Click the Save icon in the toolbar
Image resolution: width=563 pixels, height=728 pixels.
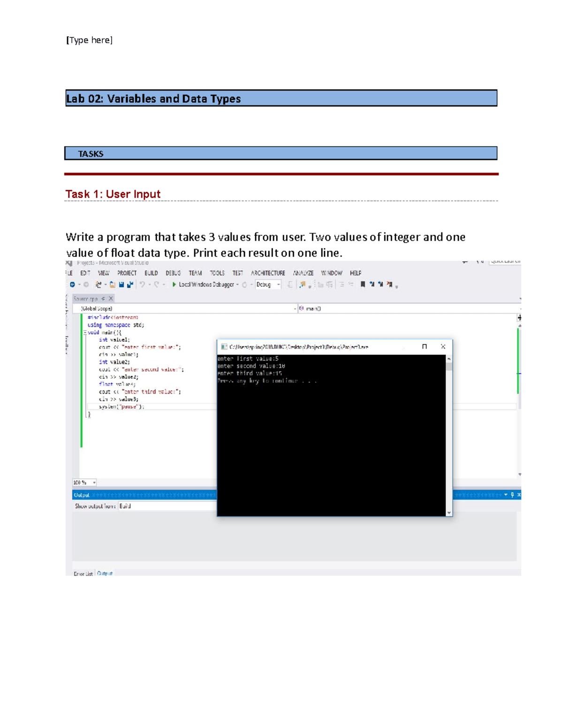click(x=122, y=284)
